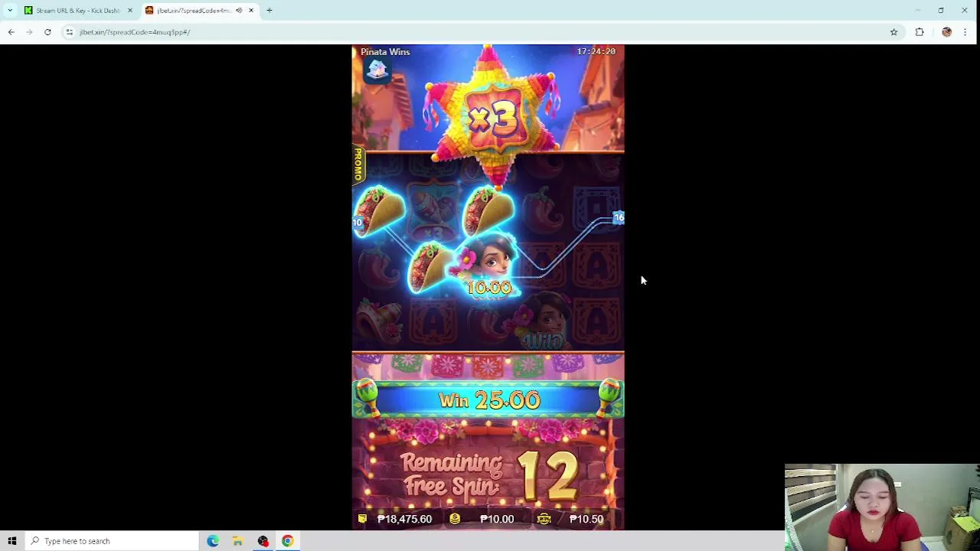Click the bet value ₱10.00
The image size is (980, 551).
tap(497, 519)
